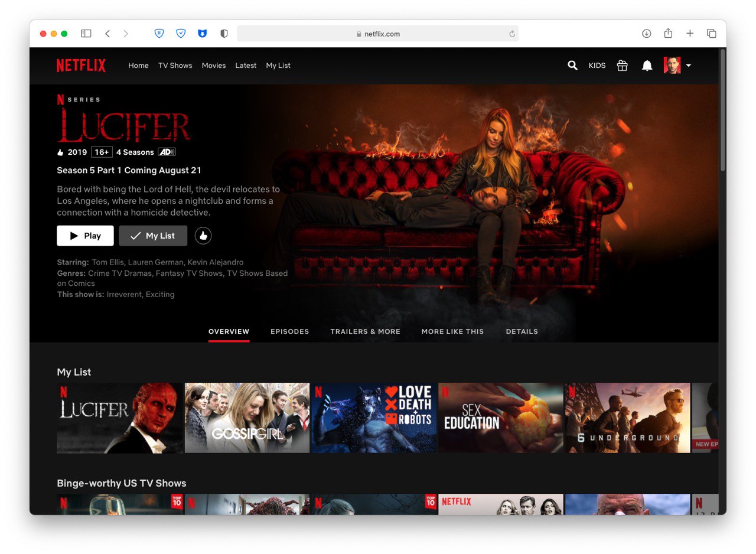The height and width of the screenshot is (554, 756).
Task: Open My List navigation link
Action: (x=278, y=66)
